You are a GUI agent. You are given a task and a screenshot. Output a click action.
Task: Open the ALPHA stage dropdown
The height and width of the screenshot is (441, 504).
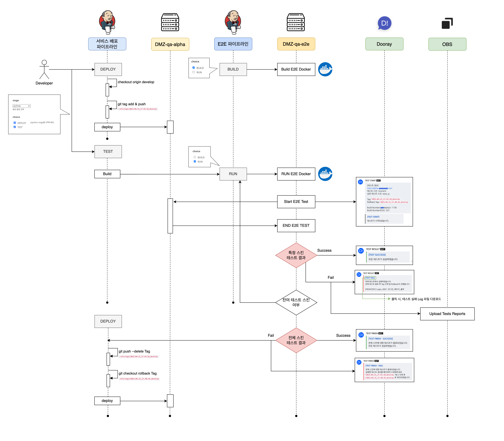coord(22,106)
